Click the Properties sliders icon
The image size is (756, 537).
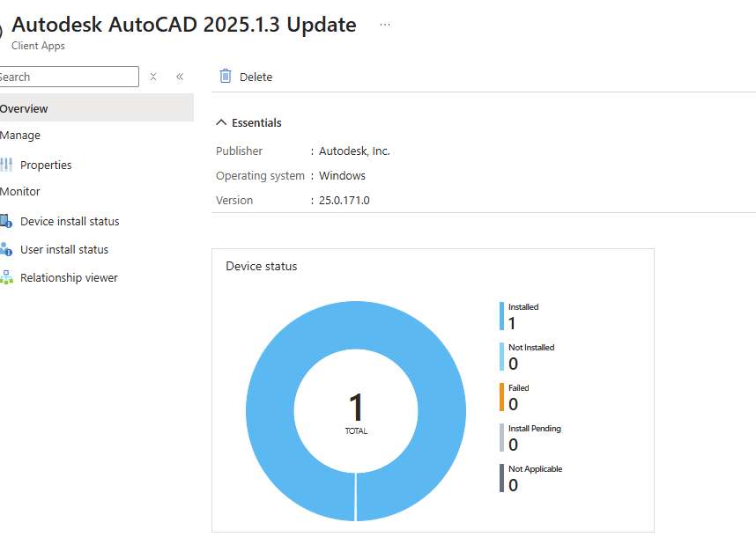tap(6, 165)
